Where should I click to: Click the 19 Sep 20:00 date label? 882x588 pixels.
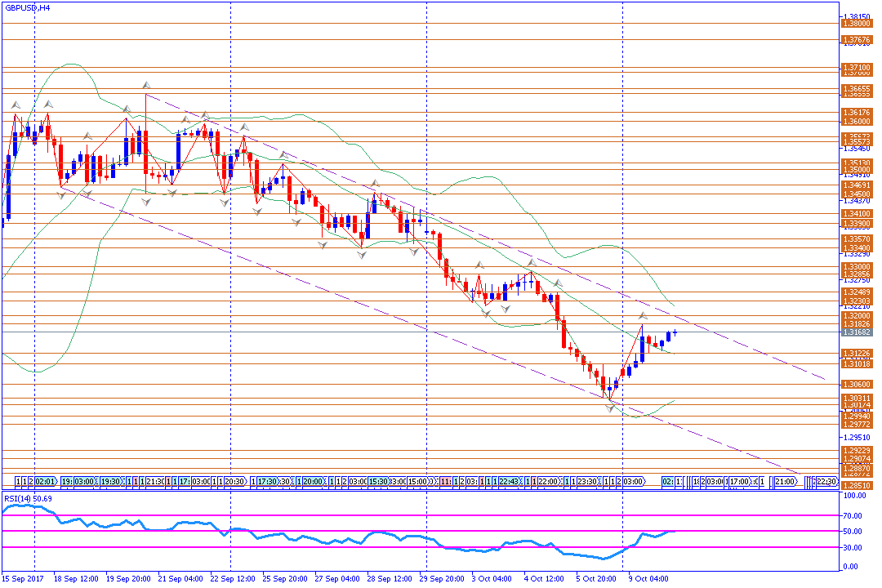pyautogui.click(x=128, y=578)
